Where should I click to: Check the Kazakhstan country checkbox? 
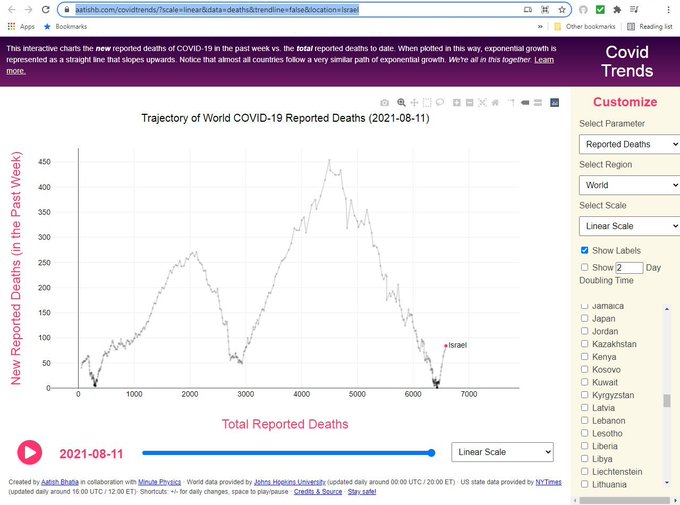pyautogui.click(x=584, y=344)
